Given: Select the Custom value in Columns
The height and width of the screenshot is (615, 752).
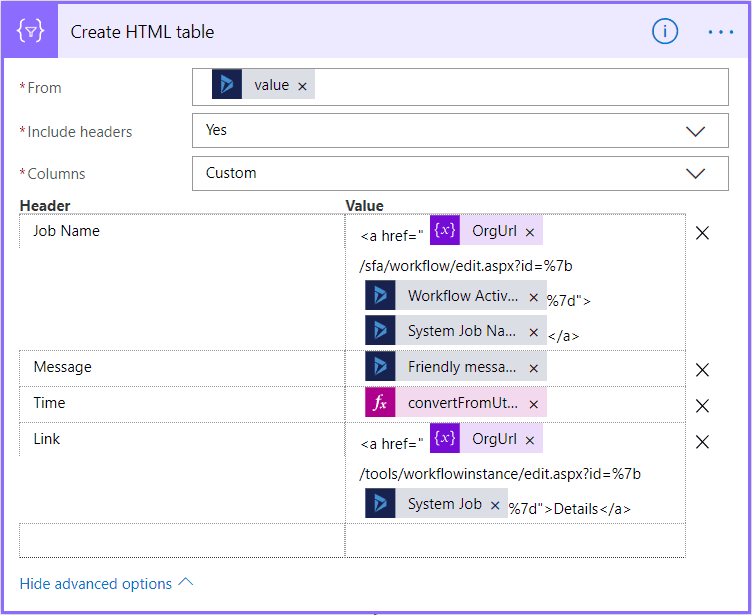Looking at the screenshot, I should [231, 173].
